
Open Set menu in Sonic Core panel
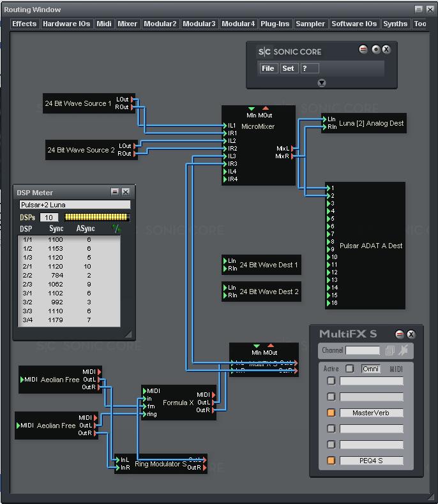288,68
